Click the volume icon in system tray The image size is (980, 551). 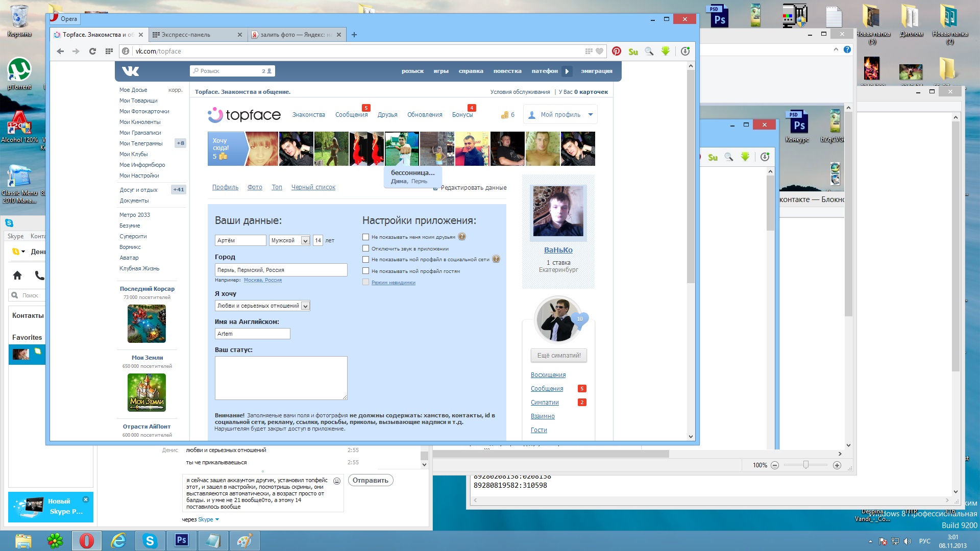pyautogui.click(x=908, y=541)
